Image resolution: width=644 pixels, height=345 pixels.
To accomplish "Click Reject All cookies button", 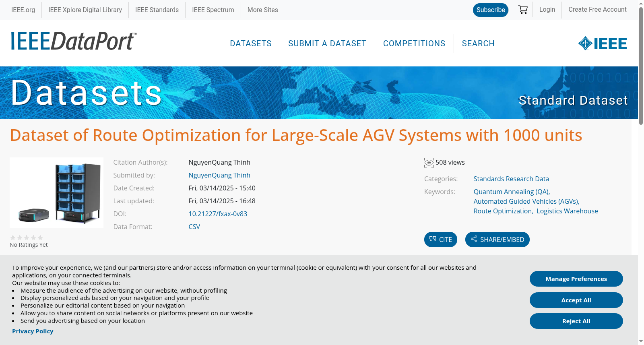I will point(576,321).
